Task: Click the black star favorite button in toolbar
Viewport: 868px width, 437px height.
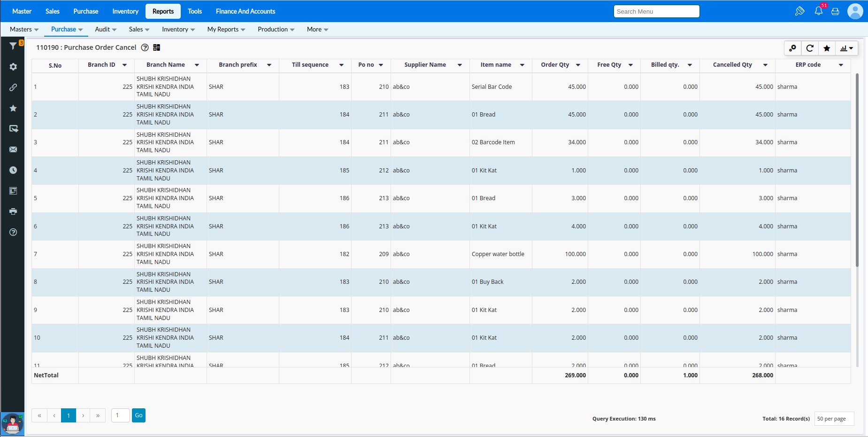Action: (x=827, y=48)
